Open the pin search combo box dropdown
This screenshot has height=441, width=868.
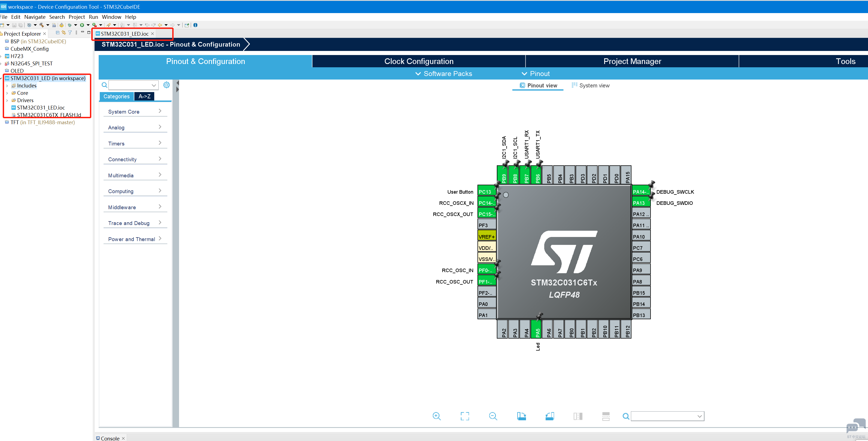(x=700, y=416)
